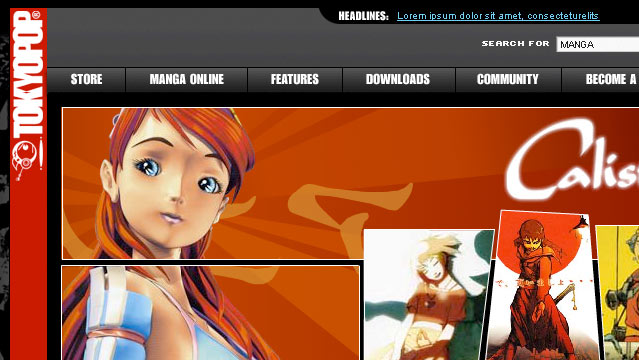Open the Lorem ipsum headline link
The width and height of the screenshot is (639, 360).
(x=498, y=16)
